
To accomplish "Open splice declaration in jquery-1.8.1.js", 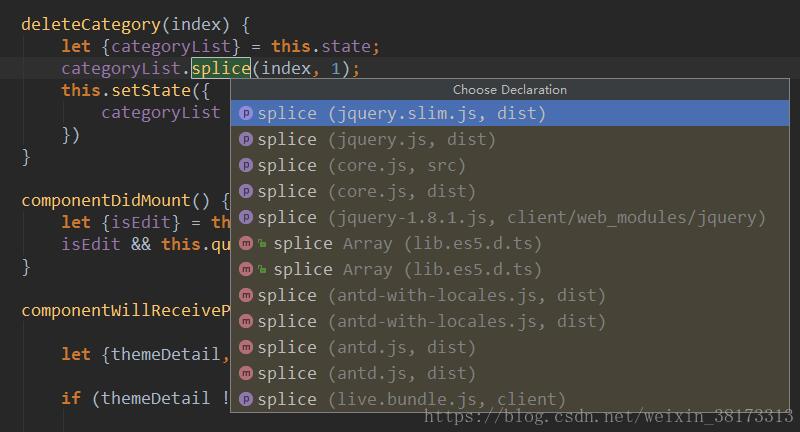I will pos(510,217).
